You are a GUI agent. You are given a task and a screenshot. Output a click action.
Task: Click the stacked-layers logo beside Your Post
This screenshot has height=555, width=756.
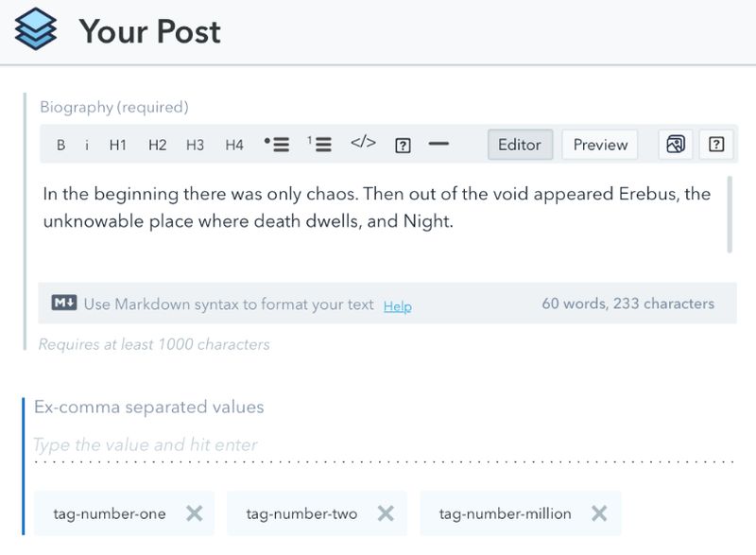click(36, 27)
